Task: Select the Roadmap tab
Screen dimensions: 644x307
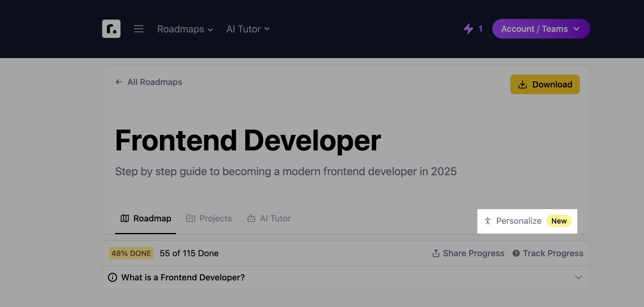Action: click(x=146, y=218)
